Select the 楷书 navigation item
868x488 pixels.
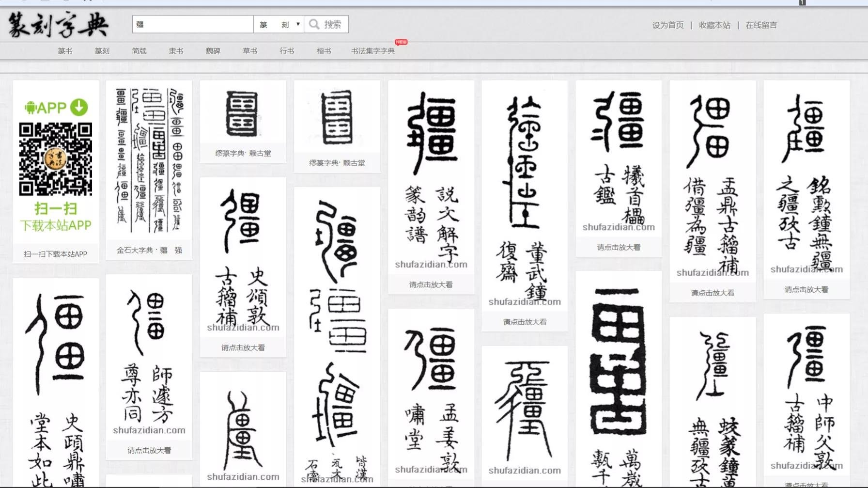[324, 51]
